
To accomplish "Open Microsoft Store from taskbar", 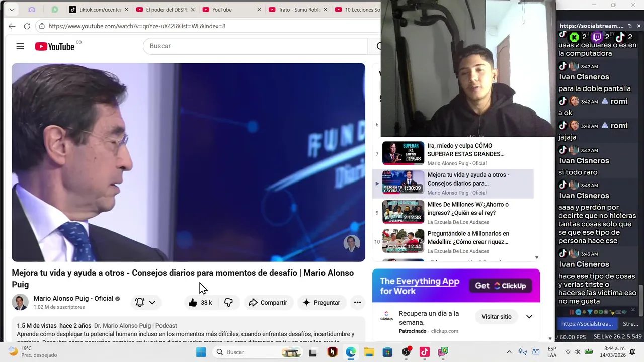I will pyautogui.click(x=387, y=352).
